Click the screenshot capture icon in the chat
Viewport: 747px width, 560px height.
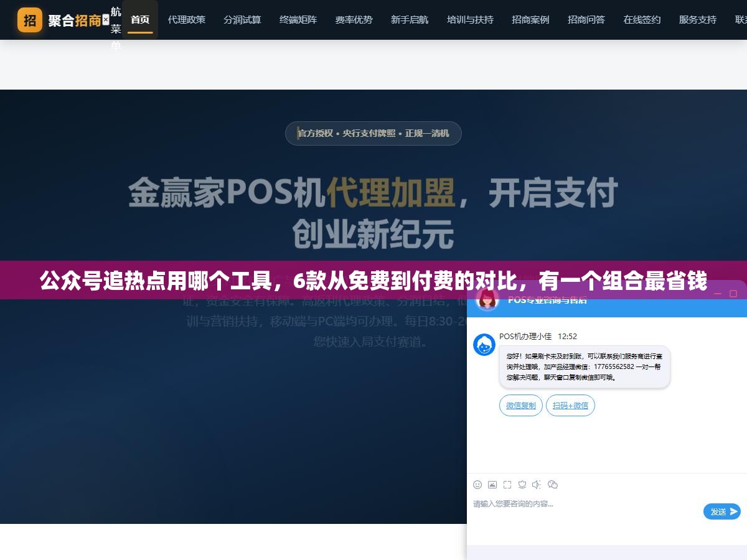click(507, 484)
